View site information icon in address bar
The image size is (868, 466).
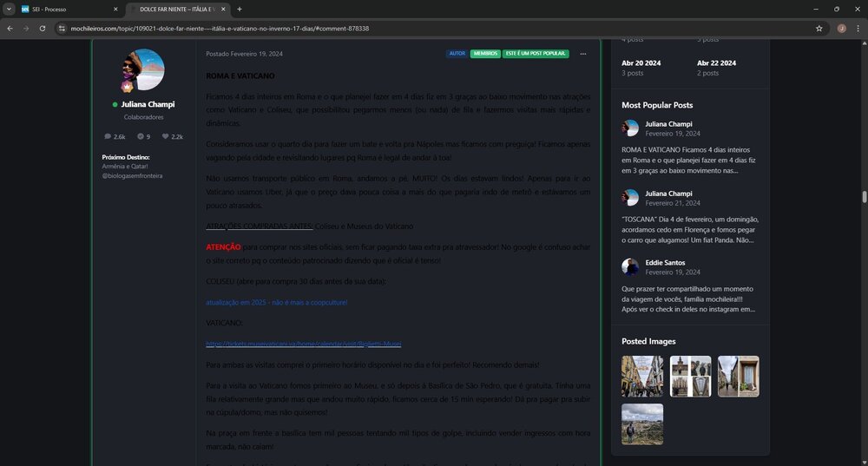pos(62,28)
